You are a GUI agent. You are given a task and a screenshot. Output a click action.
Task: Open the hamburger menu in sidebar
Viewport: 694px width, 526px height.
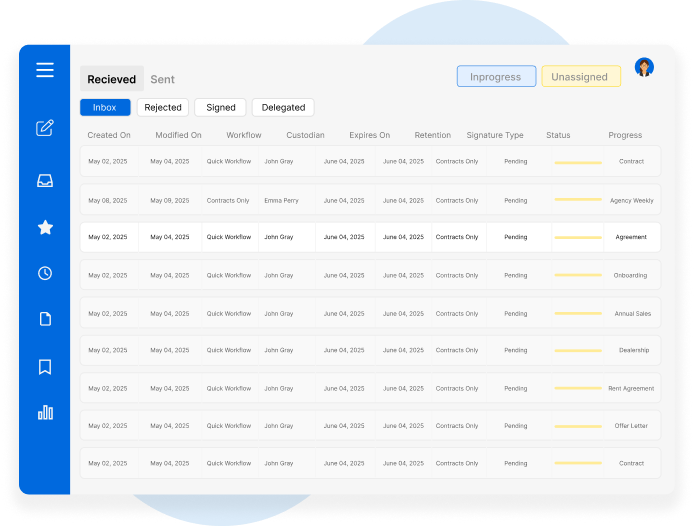pos(45,70)
